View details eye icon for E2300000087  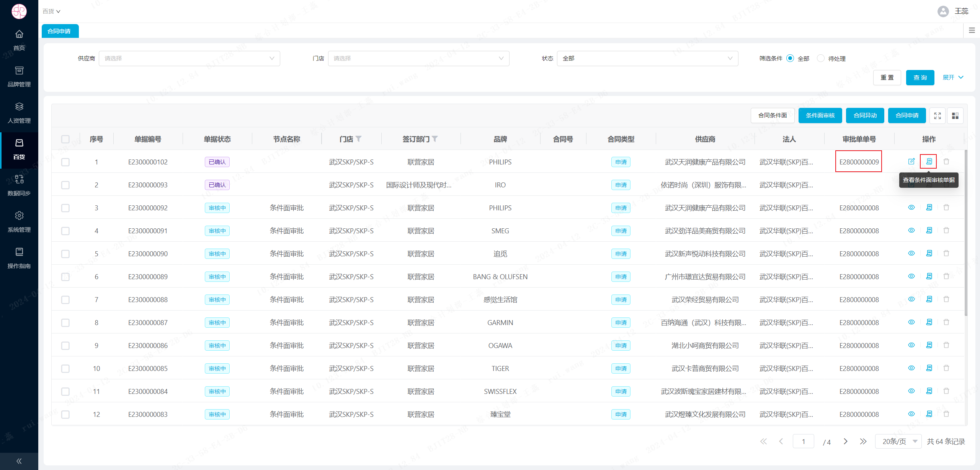pos(911,322)
